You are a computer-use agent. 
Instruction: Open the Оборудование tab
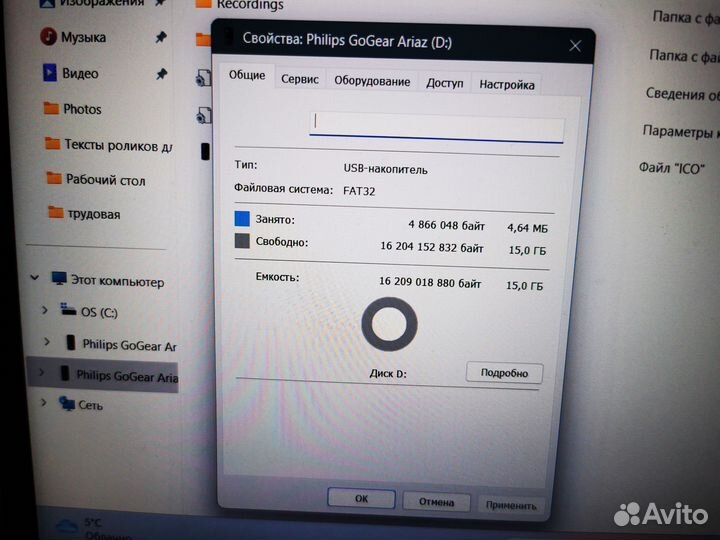[x=372, y=81]
